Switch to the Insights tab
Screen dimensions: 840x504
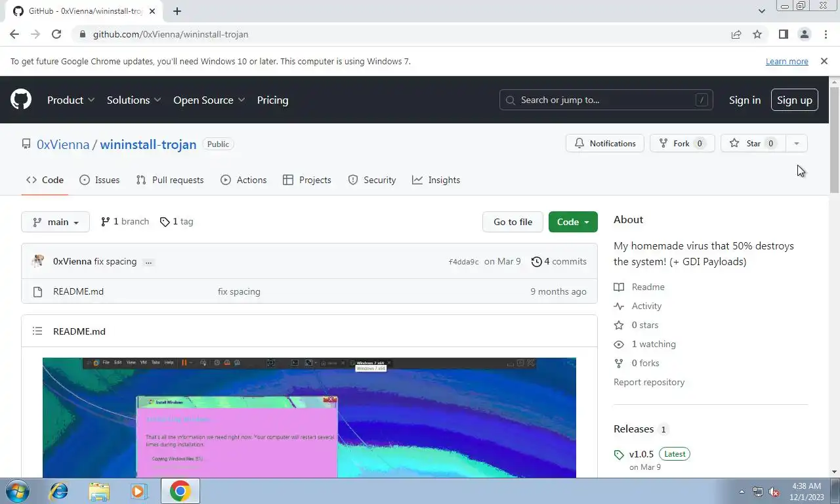436,180
